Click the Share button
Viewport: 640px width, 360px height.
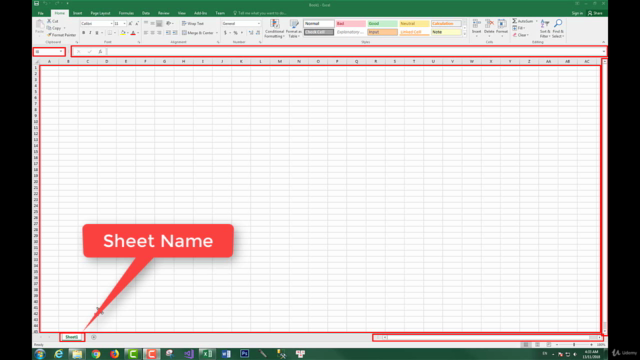[595, 13]
